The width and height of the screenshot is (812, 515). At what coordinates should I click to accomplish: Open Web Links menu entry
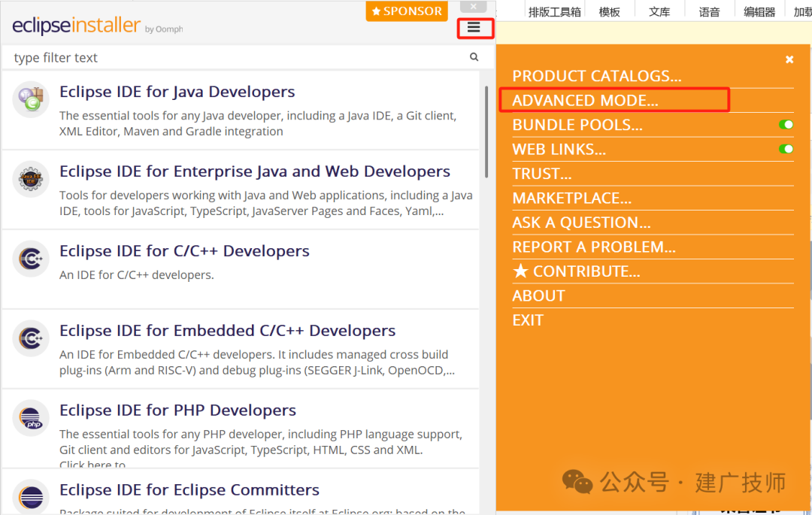point(559,150)
